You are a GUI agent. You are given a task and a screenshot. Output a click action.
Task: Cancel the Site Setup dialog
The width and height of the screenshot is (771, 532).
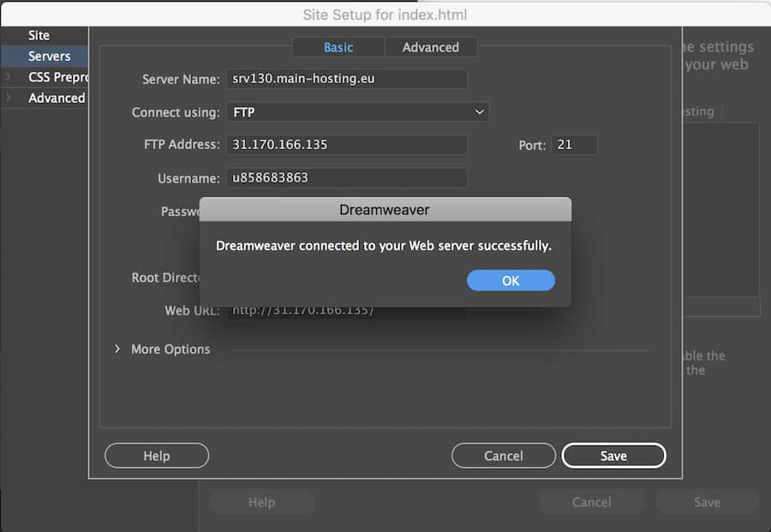pos(504,455)
